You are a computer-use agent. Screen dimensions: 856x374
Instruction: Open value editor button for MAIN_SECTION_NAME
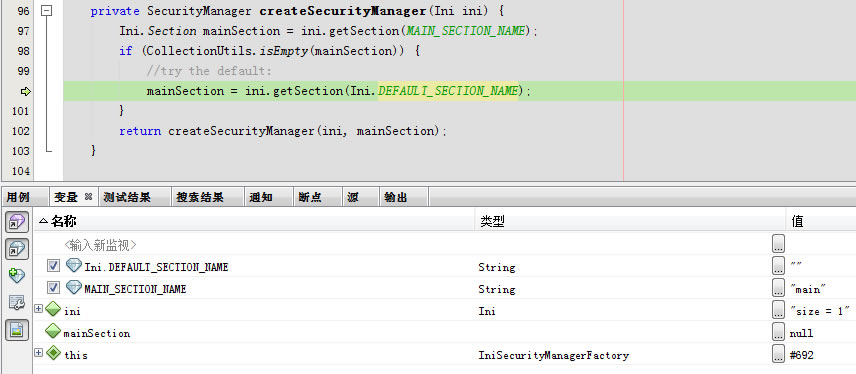[x=778, y=288]
